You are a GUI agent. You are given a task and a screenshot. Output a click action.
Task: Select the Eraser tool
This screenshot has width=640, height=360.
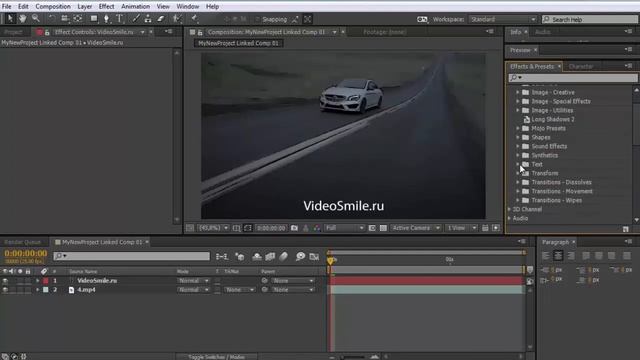click(161, 18)
